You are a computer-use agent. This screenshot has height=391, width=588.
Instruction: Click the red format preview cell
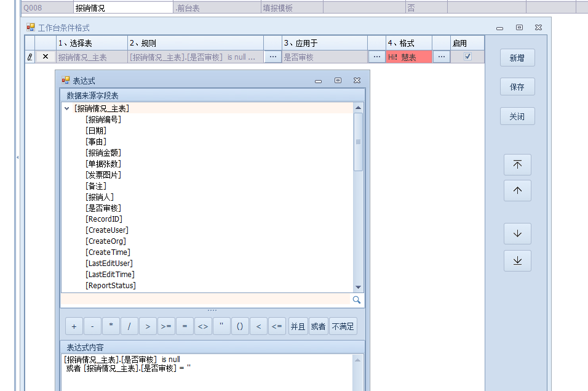click(x=408, y=57)
